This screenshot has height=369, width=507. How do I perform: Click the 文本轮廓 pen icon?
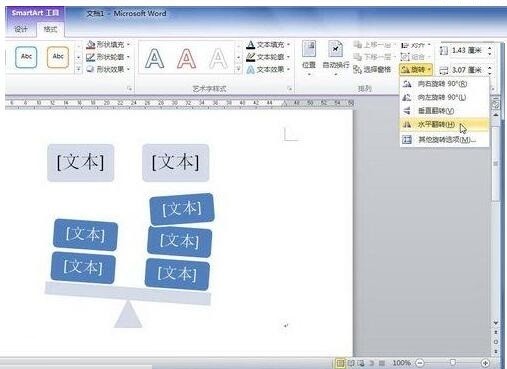click(x=251, y=57)
